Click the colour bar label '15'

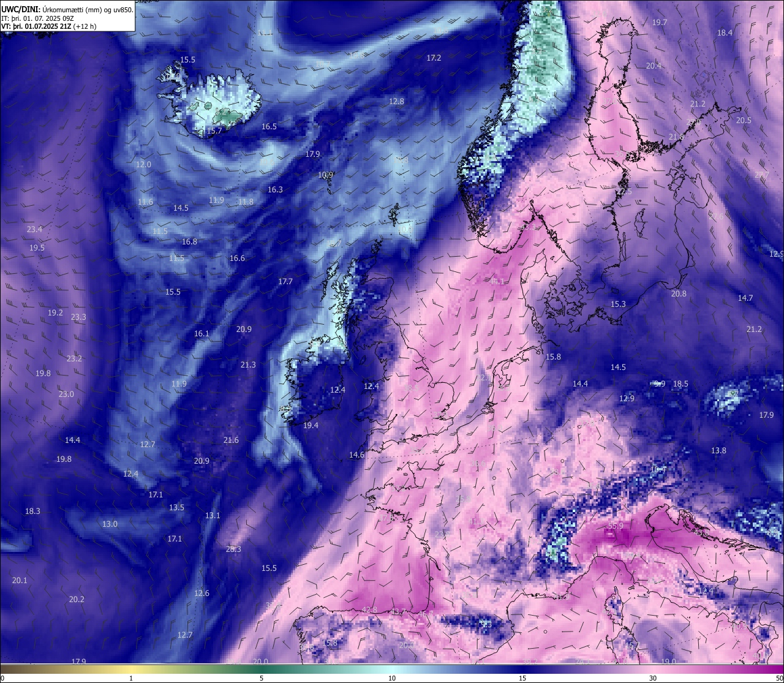(522, 678)
